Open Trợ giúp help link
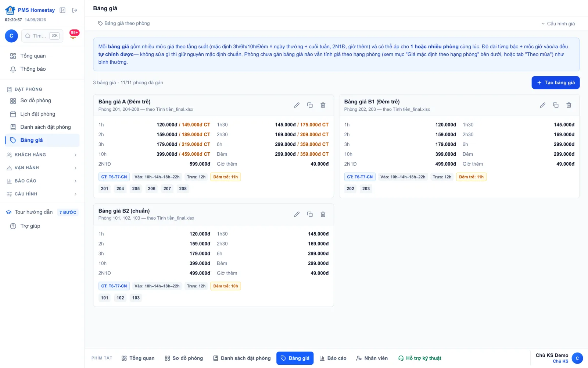The height and width of the screenshot is (368, 588). 42,226
